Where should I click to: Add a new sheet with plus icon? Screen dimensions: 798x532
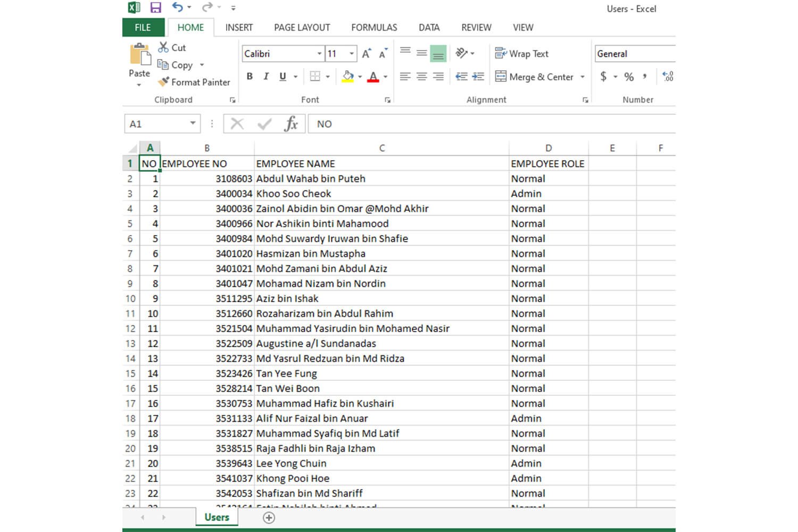[269, 518]
